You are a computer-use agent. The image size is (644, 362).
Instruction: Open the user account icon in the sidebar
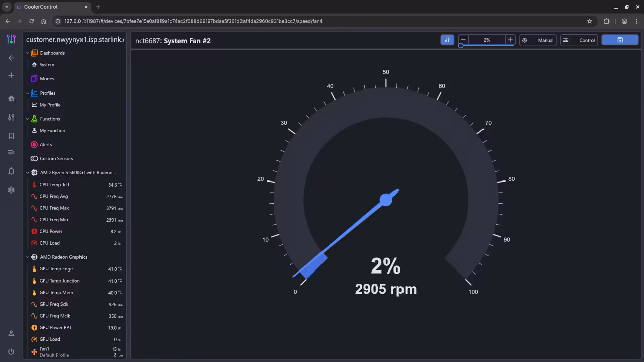pyautogui.click(x=11, y=332)
